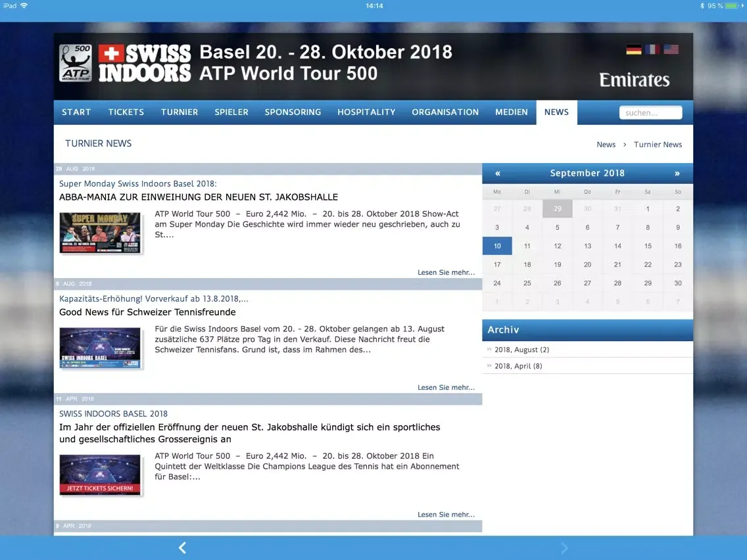This screenshot has height=560, width=747.
Task: Open the TICKETS menu item
Action: coord(126,112)
